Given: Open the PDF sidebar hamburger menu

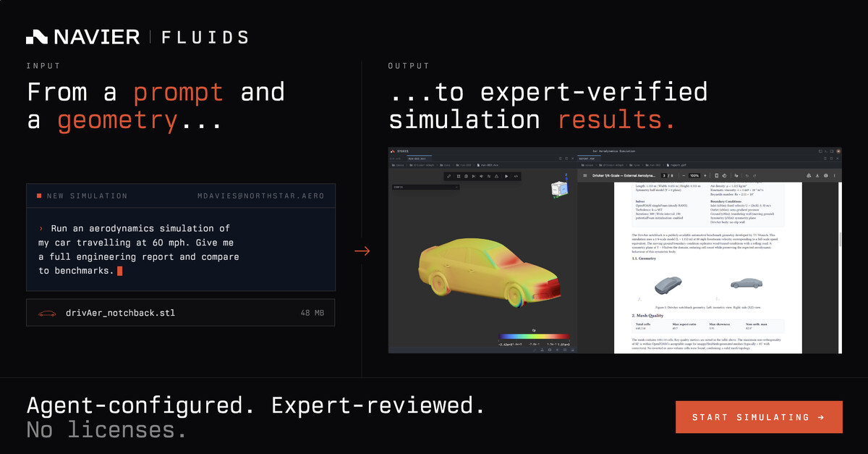Looking at the screenshot, I should pos(584,176).
